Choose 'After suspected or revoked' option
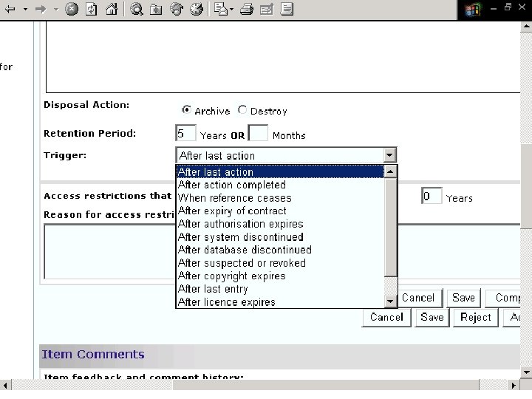 (x=280, y=263)
